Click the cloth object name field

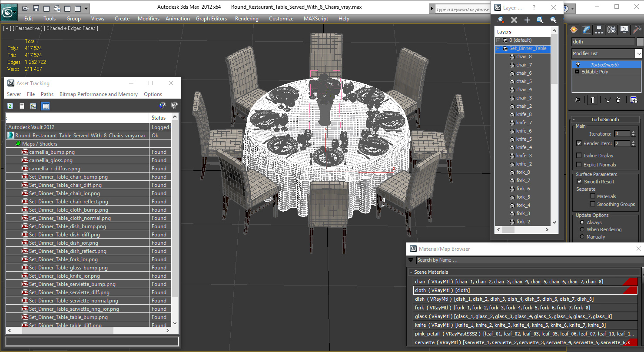[603, 42]
